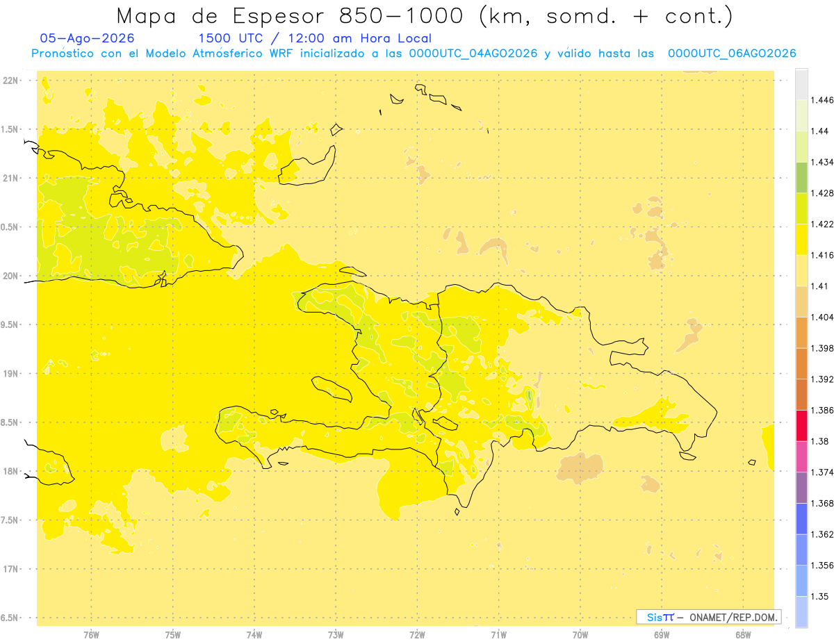834x644 pixels.
Task: Click the valid-until timestamp '0000UTC_06AGO2026'
Action: coord(732,53)
